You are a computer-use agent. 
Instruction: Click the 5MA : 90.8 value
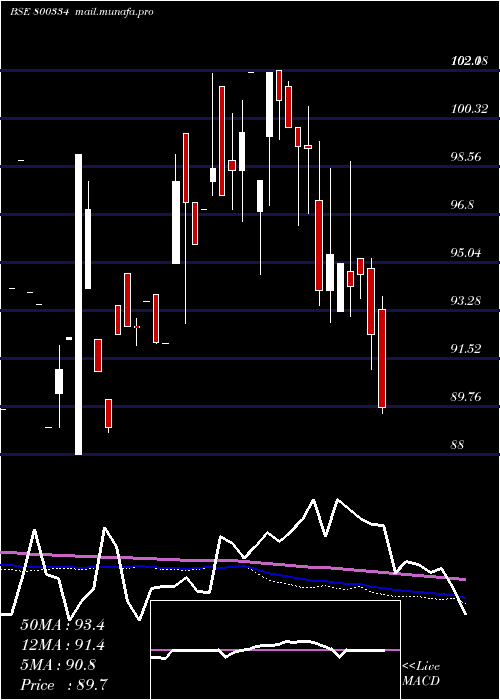pyautogui.click(x=58, y=665)
